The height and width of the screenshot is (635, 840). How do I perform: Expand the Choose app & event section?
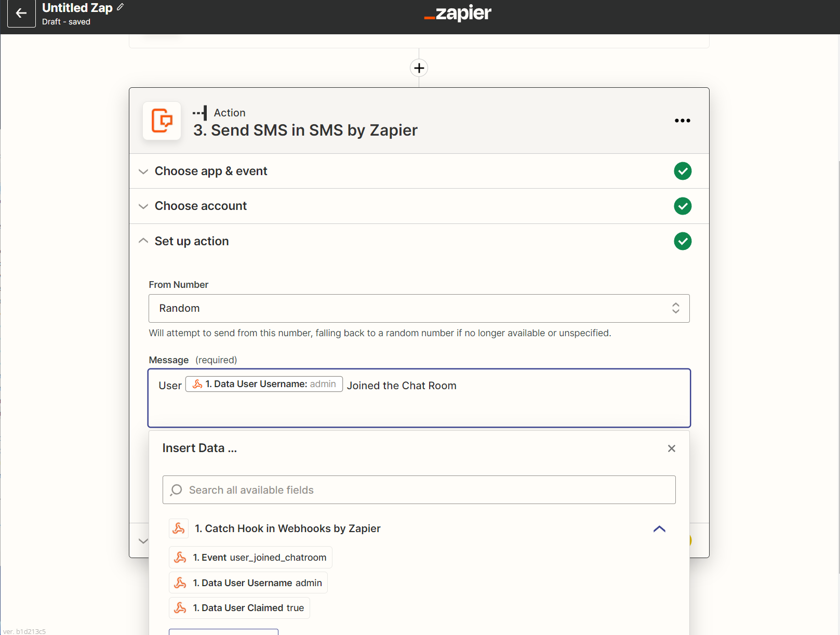point(419,171)
